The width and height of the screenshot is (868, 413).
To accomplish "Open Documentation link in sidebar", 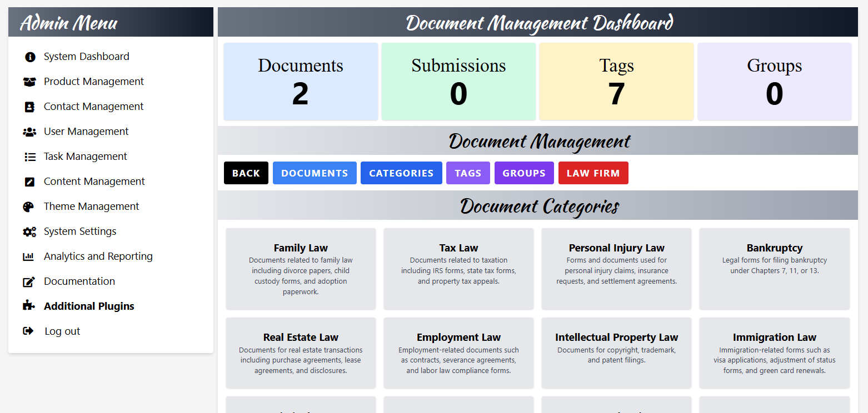I will coord(79,281).
